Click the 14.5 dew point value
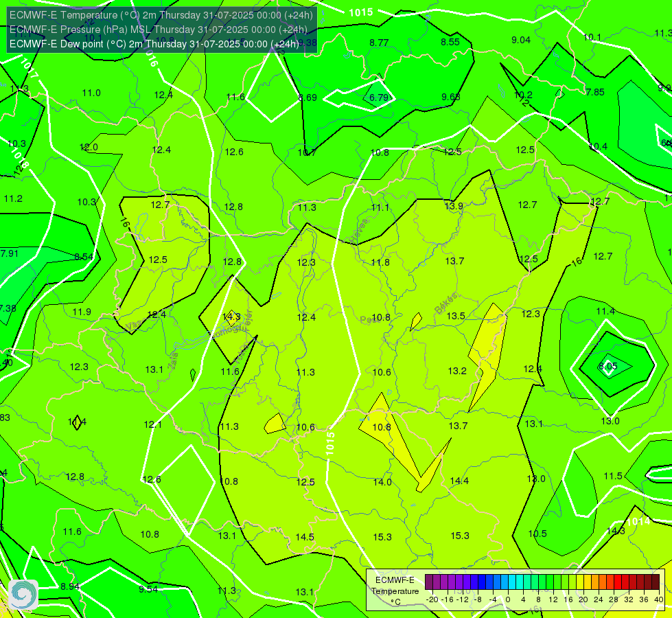 click(x=305, y=537)
